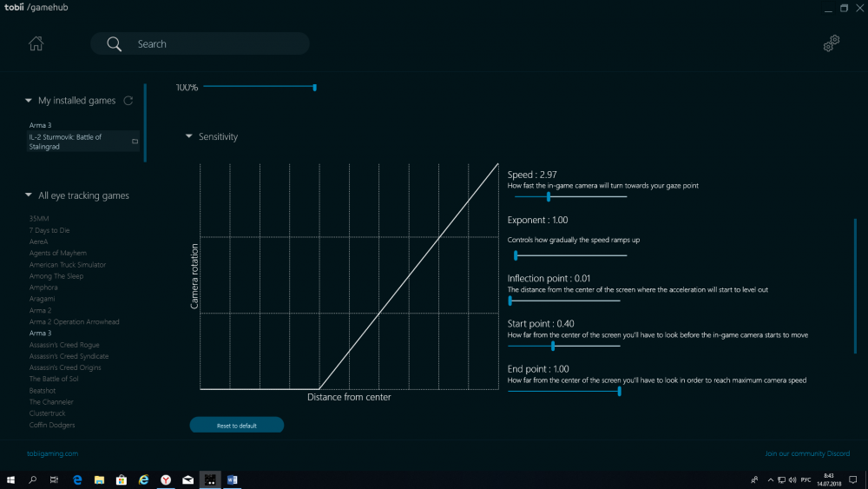Open File Explorer from the taskbar
The image size is (868, 489).
click(x=99, y=479)
